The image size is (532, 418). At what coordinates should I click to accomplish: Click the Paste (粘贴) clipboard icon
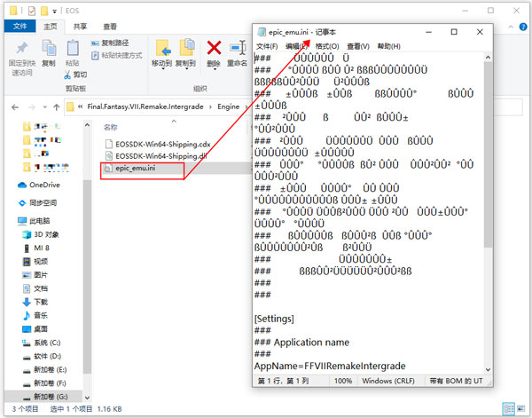[x=72, y=50]
